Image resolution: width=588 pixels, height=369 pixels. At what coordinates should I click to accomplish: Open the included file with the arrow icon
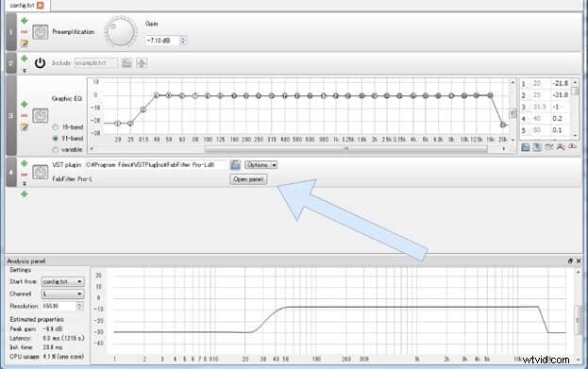click(x=142, y=63)
